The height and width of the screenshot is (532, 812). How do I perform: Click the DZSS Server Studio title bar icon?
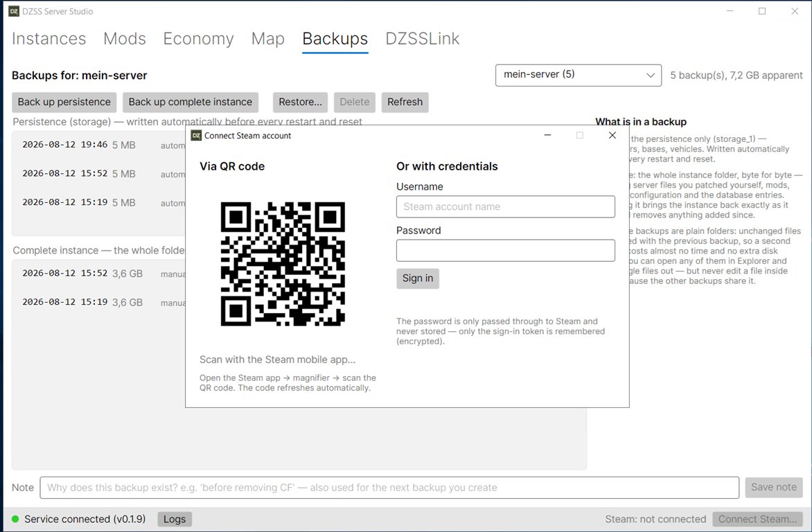[x=14, y=11]
